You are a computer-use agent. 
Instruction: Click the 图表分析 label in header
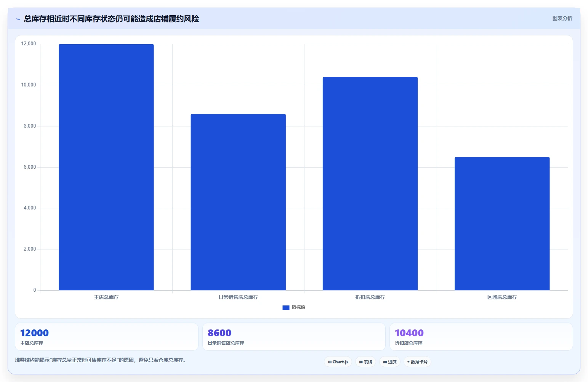pyautogui.click(x=562, y=18)
